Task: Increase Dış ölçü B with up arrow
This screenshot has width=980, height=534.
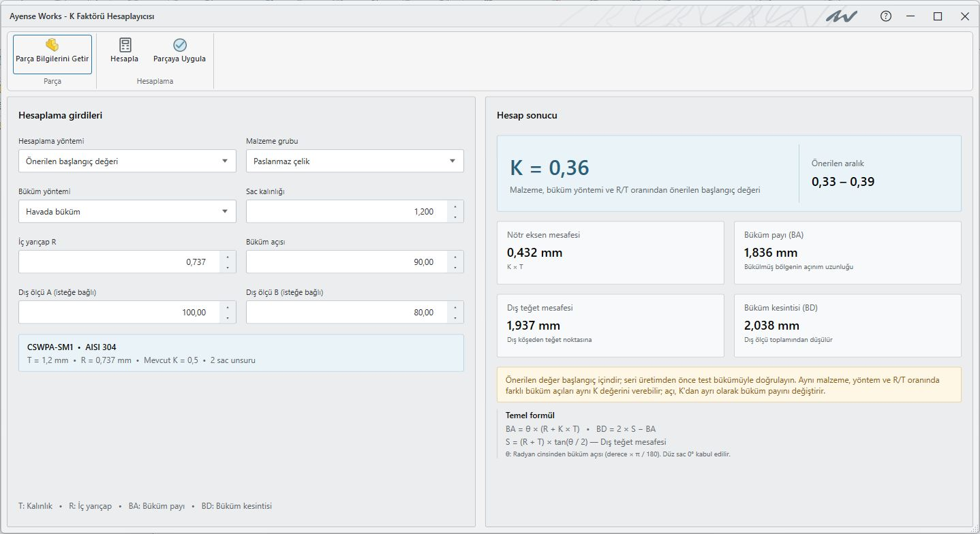Action: point(455,307)
